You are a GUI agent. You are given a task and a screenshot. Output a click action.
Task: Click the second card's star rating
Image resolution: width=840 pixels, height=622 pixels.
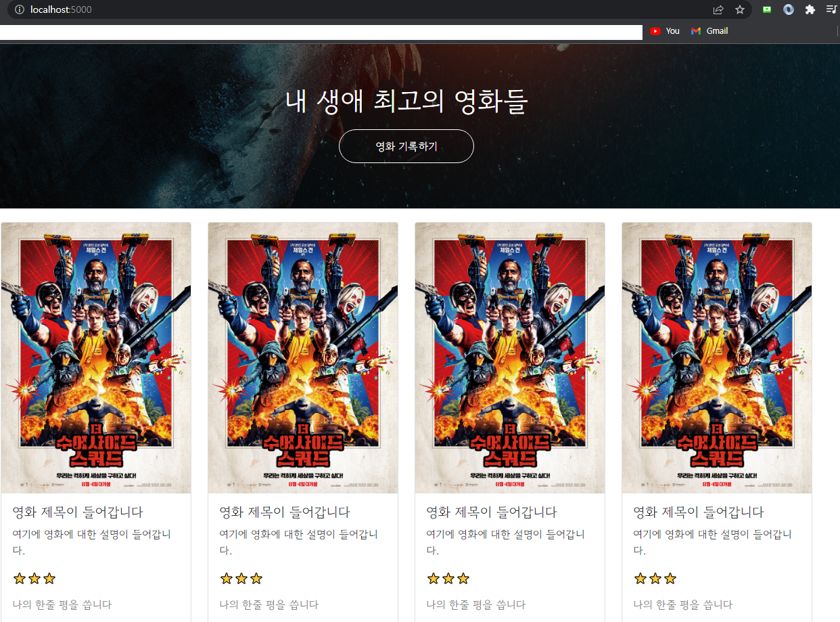coord(241,579)
